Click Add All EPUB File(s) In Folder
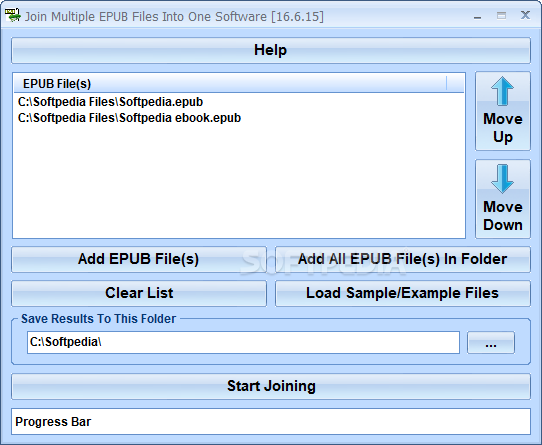Viewport: 542px width, 445px height. coord(403,259)
